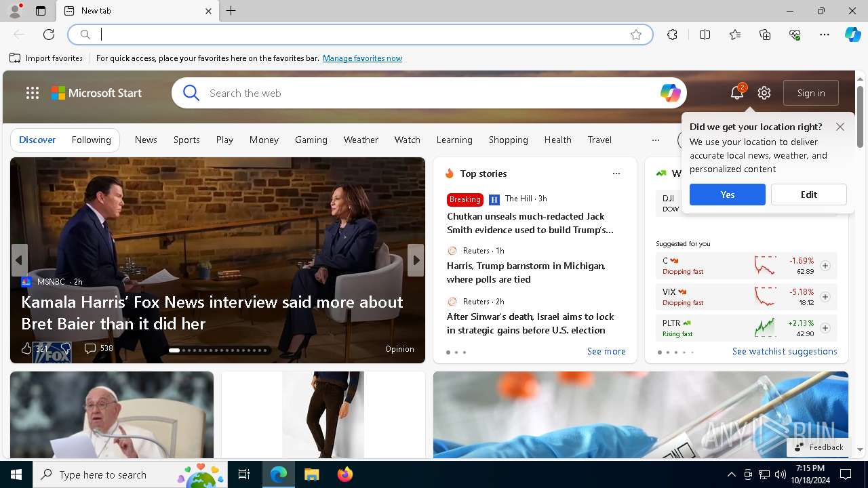Screen dimensions: 868x488
Task: Open a new tab with plus button
Action: point(231,11)
